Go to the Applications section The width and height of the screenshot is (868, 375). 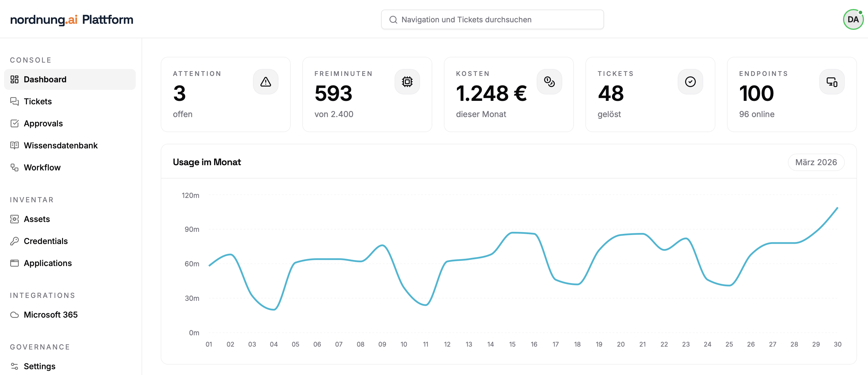[x=70, y=263]
